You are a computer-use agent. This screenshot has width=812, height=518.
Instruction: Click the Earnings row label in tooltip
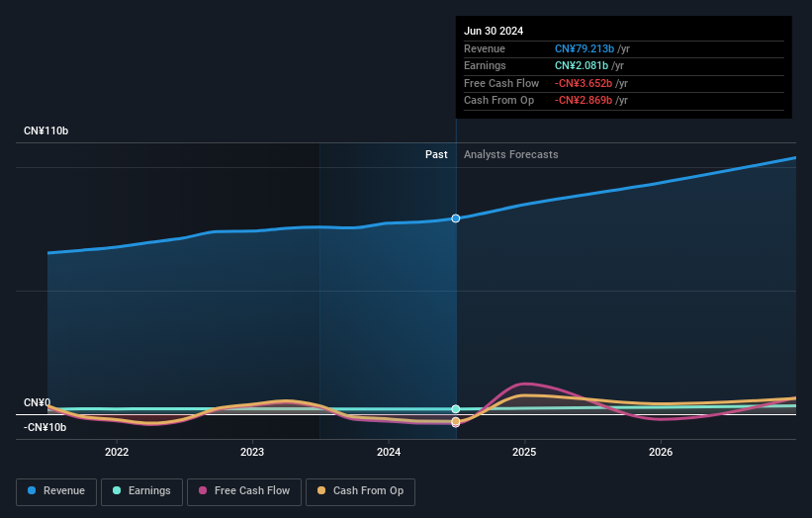pyautogui.click(x=485, y=65)
